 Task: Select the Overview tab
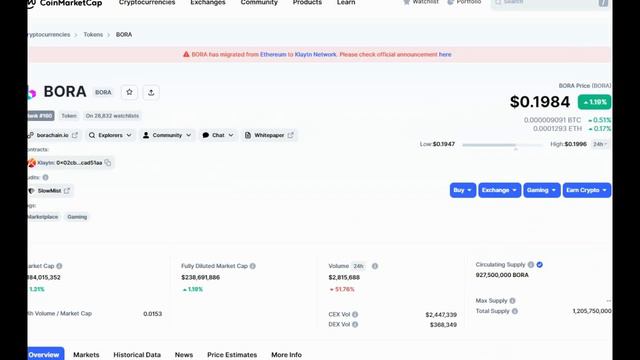tap(45, 354)
